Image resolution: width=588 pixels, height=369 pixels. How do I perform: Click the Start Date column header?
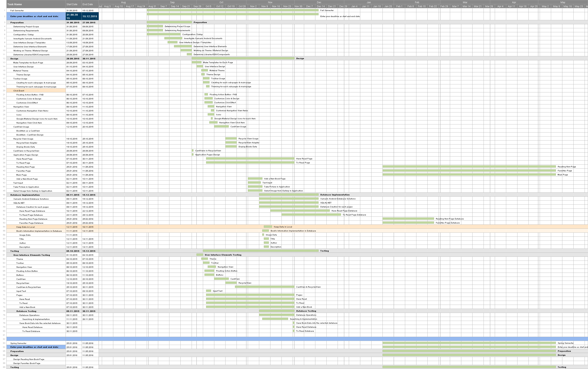pyautogui.click(x=72, y=4)
